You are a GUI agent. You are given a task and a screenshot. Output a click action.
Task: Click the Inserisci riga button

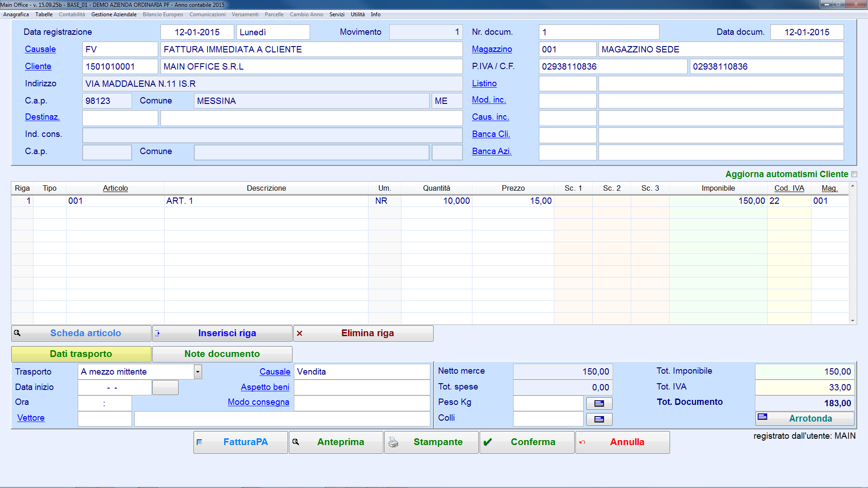point(222,333)
